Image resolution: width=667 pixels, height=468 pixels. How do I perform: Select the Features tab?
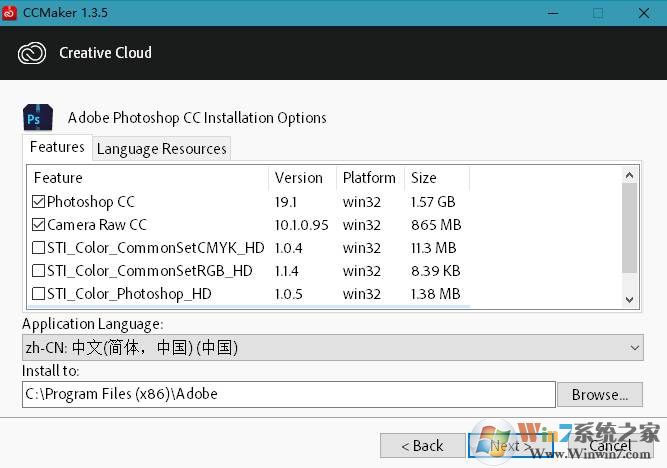(x=57, y=147)
